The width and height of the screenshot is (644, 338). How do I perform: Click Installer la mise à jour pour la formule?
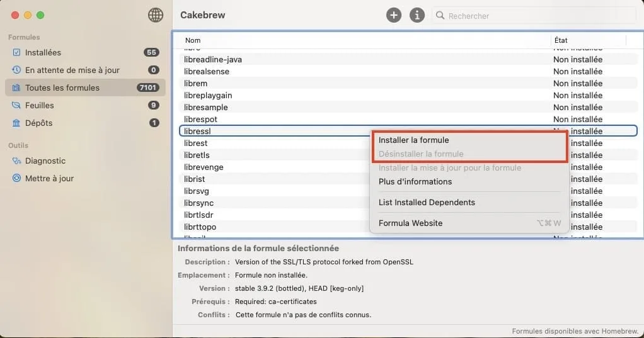click(x=469, y=168)
